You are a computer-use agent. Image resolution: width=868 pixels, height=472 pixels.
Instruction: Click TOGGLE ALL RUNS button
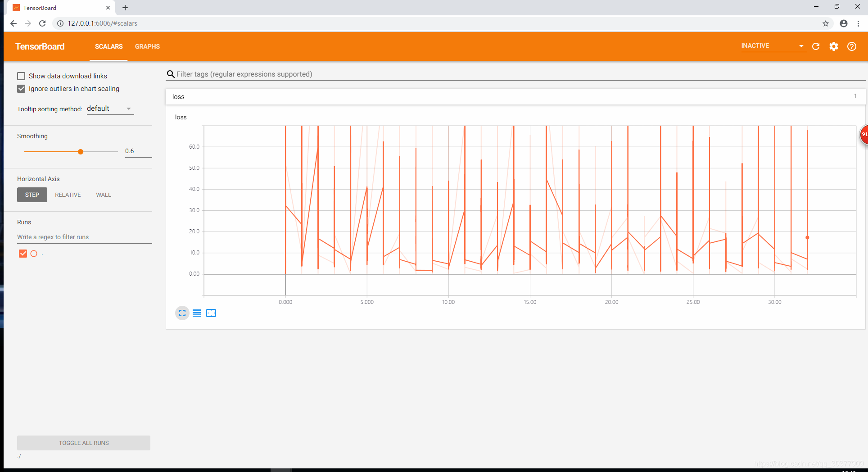pos(84,443)
